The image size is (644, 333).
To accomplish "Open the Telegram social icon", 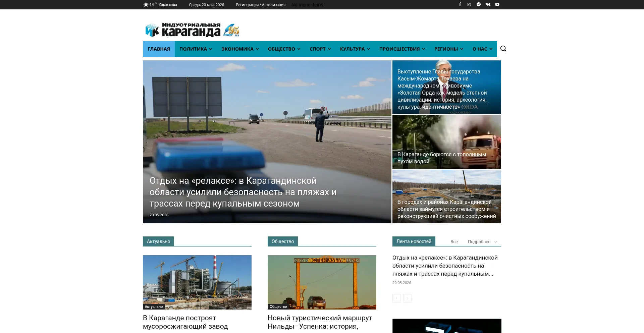I will click(x=479, y=4).
